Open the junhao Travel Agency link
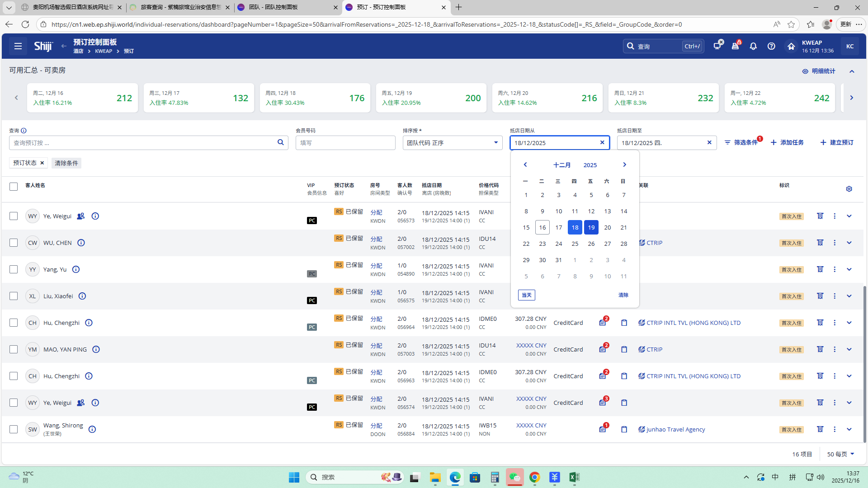868x488 pixels. (675, 429)
